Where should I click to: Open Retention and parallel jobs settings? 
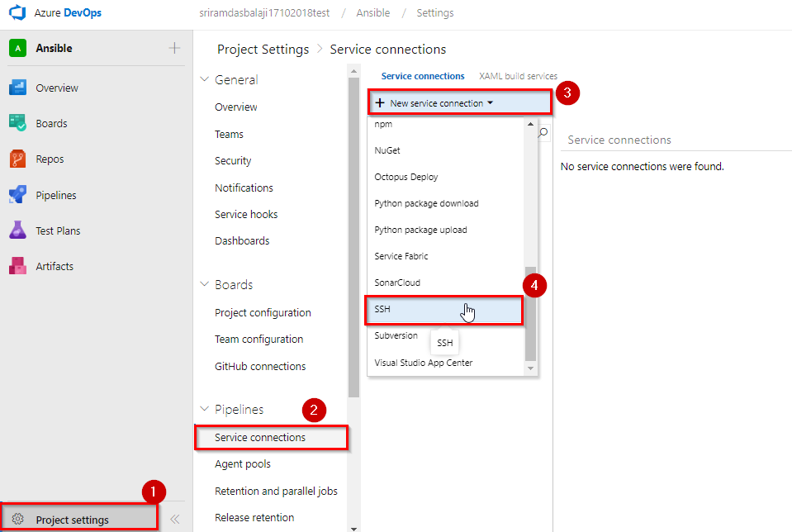point(276,491)
